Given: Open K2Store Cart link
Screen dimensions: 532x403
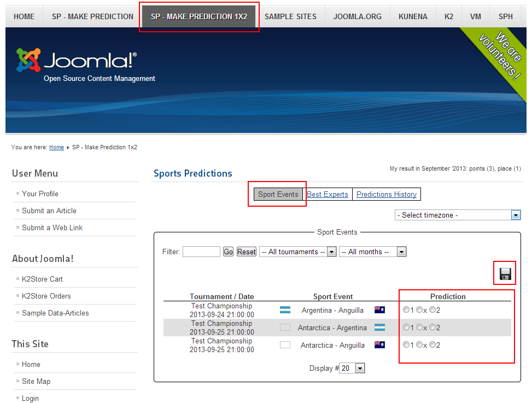Looking at the screenshot, I should [x=43, y=279].
